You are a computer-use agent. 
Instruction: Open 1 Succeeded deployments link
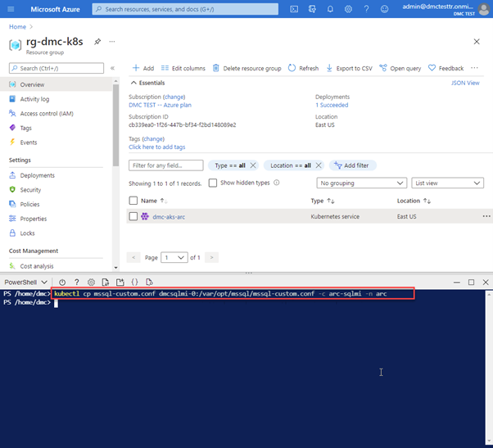[332, 105]
